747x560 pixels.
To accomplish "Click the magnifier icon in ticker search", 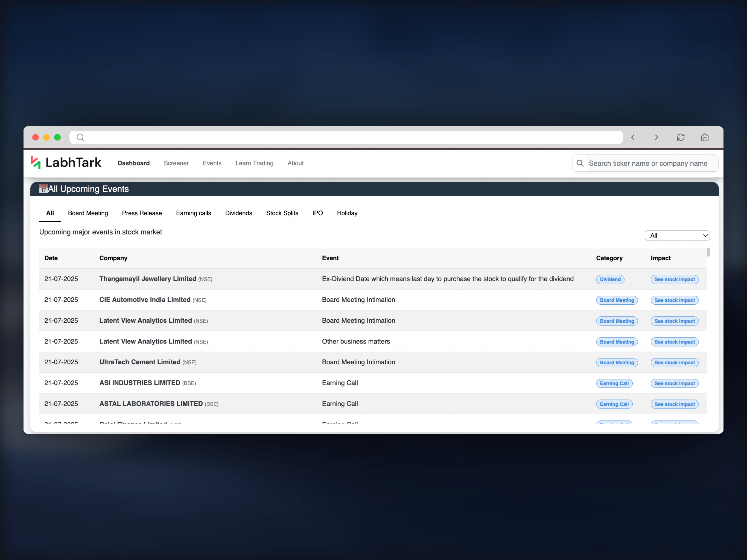I will [580, 164].
